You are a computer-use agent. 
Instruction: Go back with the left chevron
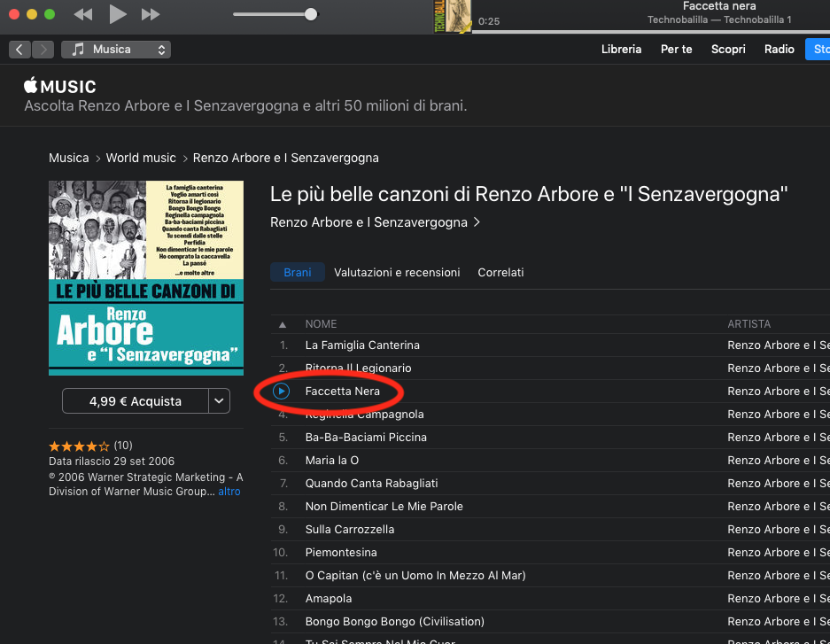click(x=19, y=50)
